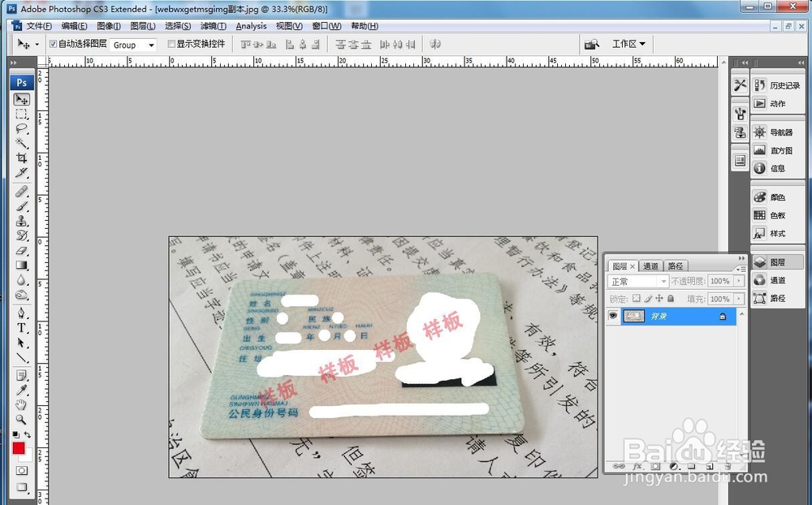Open the 直方图 histogram panel
Image resolution: width=812 pixels, height=505 pixels.
pyautogui.click(x=778, y=150)
